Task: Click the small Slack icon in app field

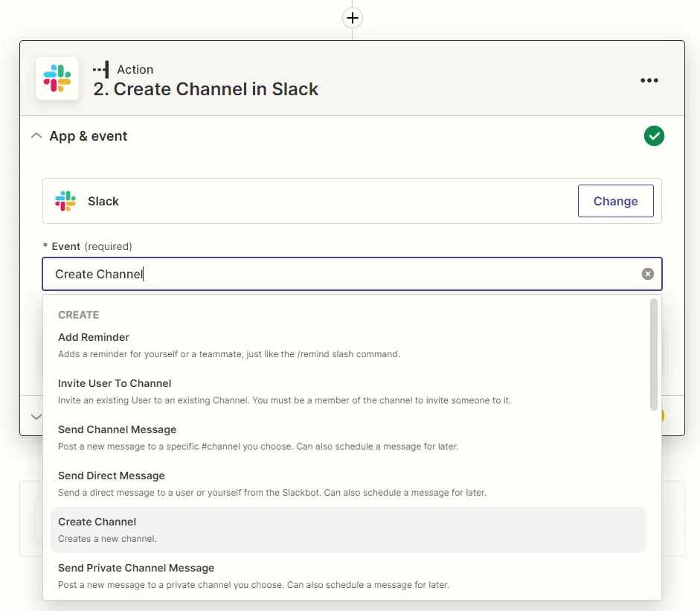Action: [65, 201]
